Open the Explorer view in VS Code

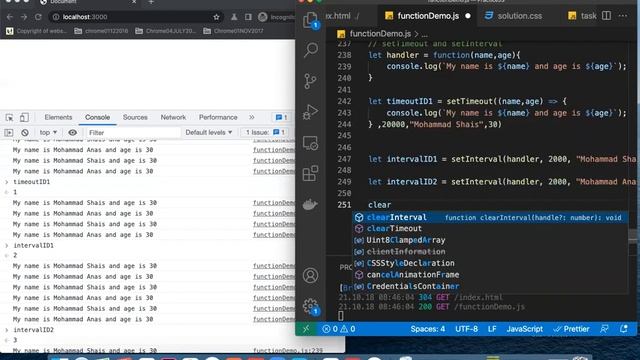tap(311, 20)
